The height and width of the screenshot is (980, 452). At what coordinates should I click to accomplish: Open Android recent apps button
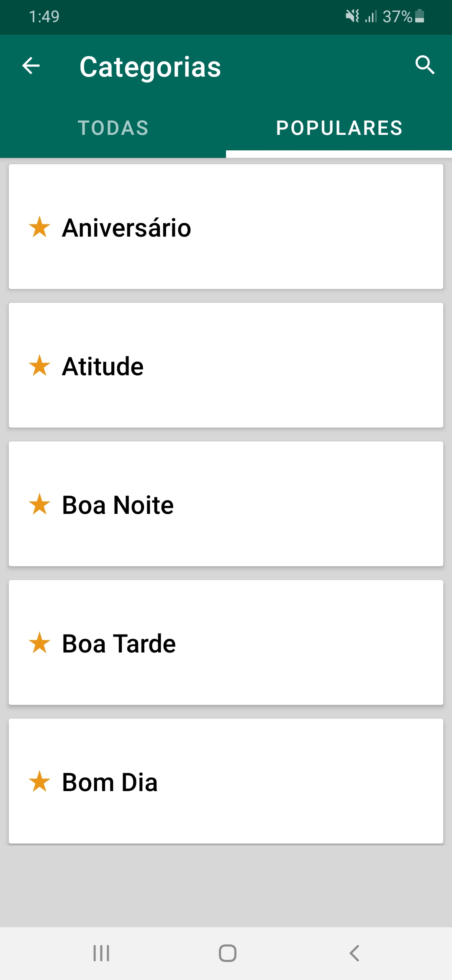101,953
